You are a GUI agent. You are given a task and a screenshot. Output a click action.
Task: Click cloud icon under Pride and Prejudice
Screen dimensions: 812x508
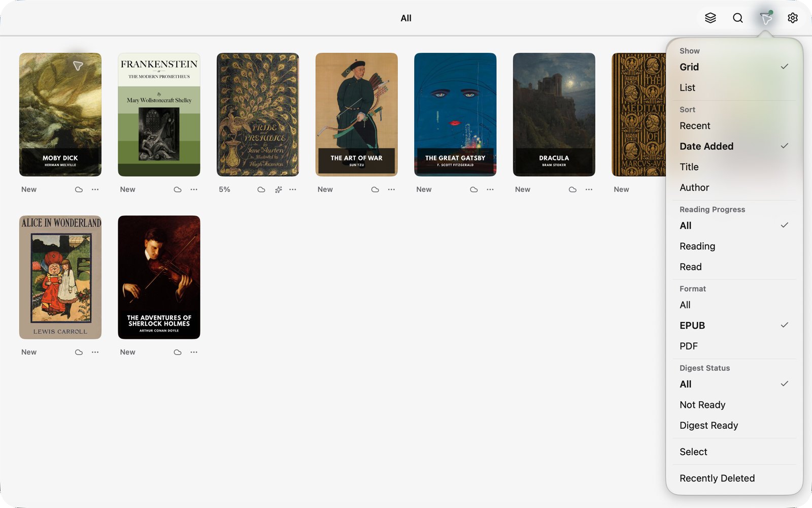[x=261, y=189]
